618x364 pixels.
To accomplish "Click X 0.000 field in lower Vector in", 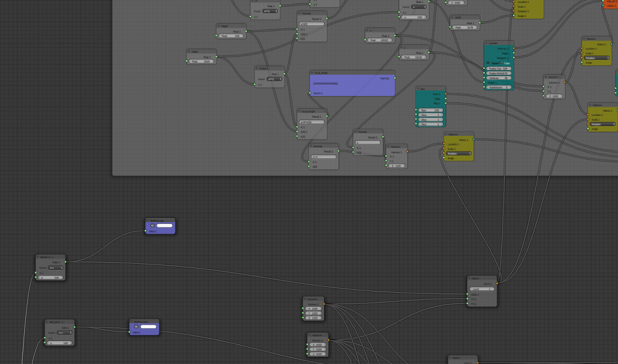I will point(317,345).
